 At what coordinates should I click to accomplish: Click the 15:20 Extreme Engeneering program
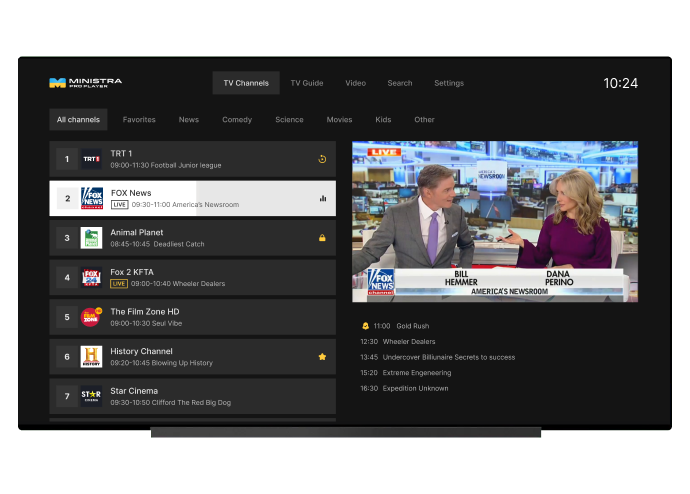pyautogui.click(x=406, y=373)
